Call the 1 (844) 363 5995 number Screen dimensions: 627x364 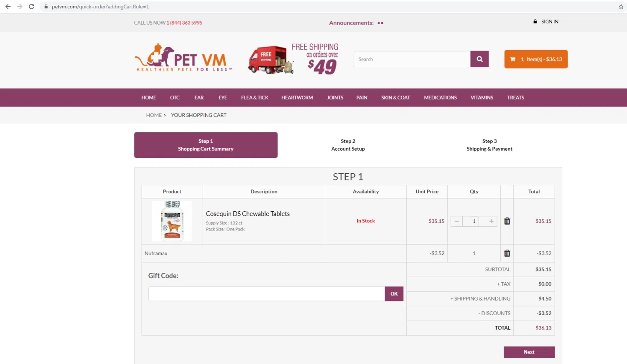[184, 23]
